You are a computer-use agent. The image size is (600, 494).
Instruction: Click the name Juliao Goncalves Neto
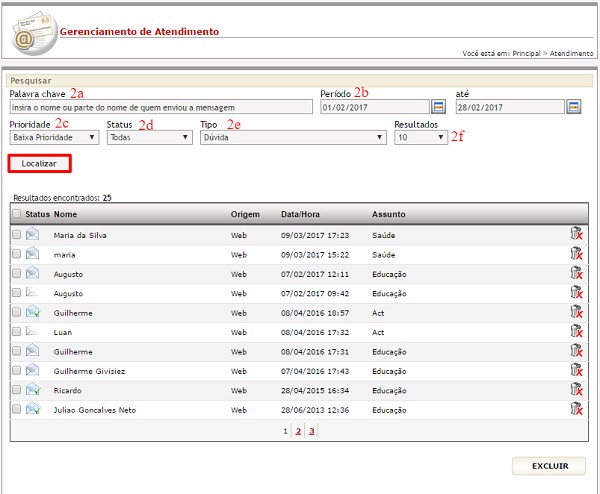[95, 410]
